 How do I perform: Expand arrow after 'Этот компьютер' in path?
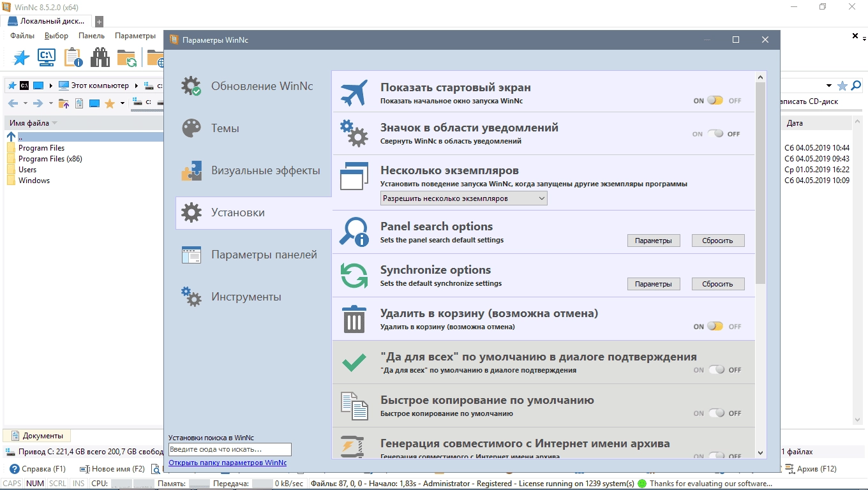[x=136, y=85]
